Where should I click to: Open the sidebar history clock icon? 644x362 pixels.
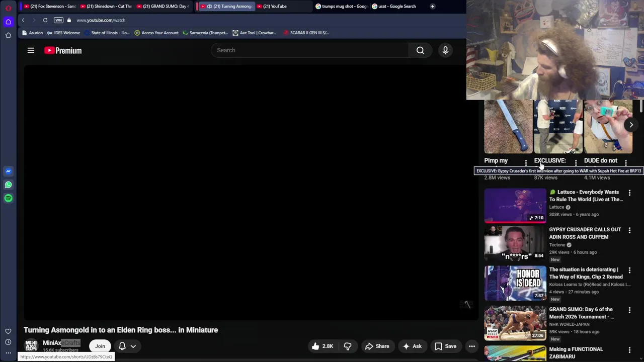[8, 342]
